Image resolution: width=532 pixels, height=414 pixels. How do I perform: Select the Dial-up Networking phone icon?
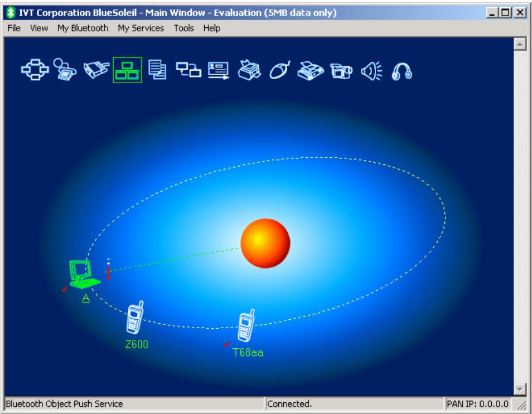[x=65, y=70]
